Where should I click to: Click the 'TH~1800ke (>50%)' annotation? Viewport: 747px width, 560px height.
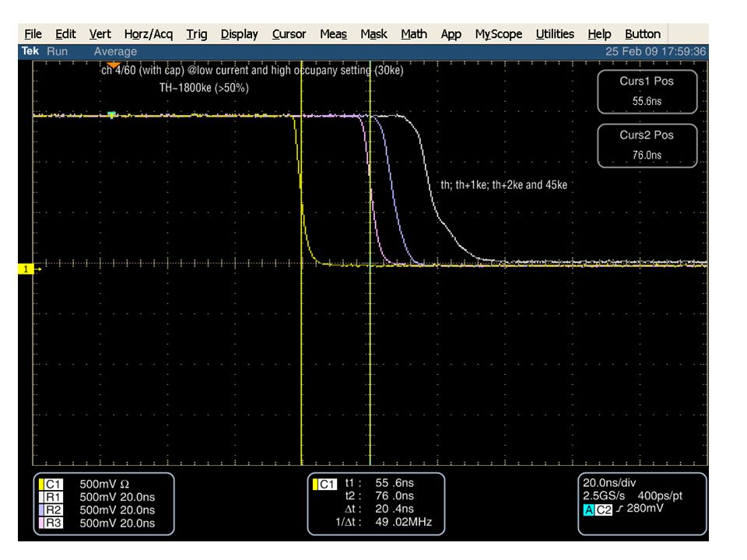204,88
